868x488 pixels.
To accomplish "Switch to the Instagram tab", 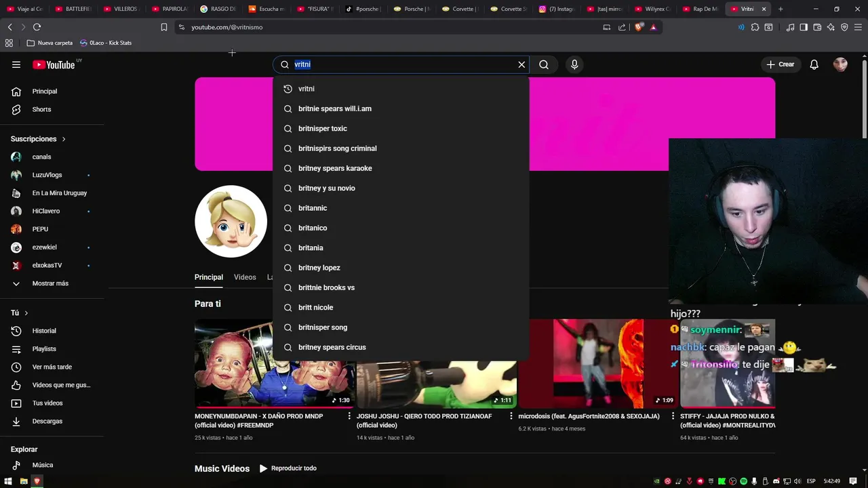I will tap(556, 9).
